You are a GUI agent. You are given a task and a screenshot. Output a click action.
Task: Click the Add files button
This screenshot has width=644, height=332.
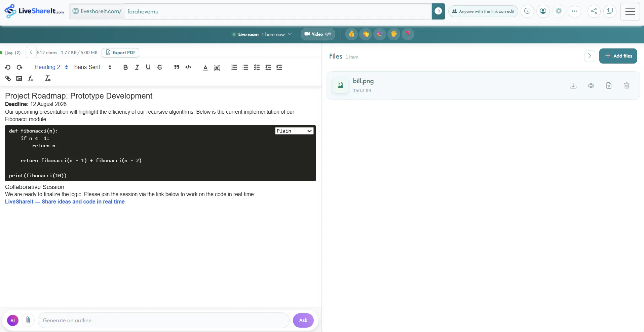(618, 56)
